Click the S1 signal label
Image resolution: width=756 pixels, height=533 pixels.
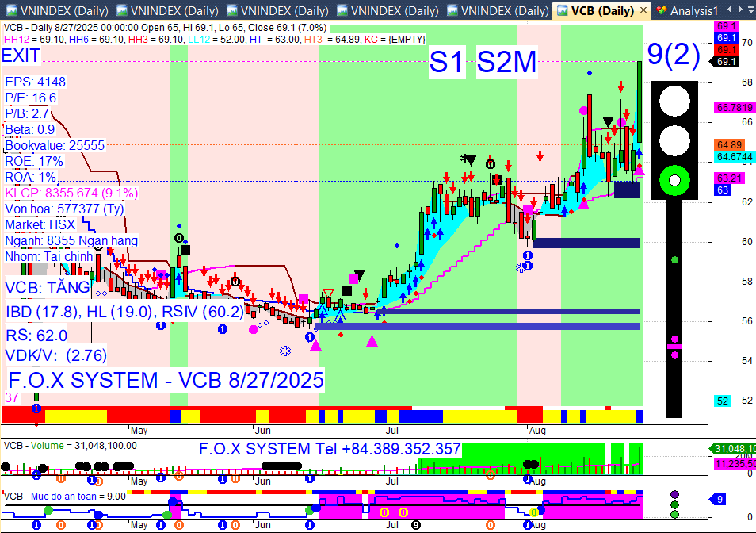click(x=446, y=62)
